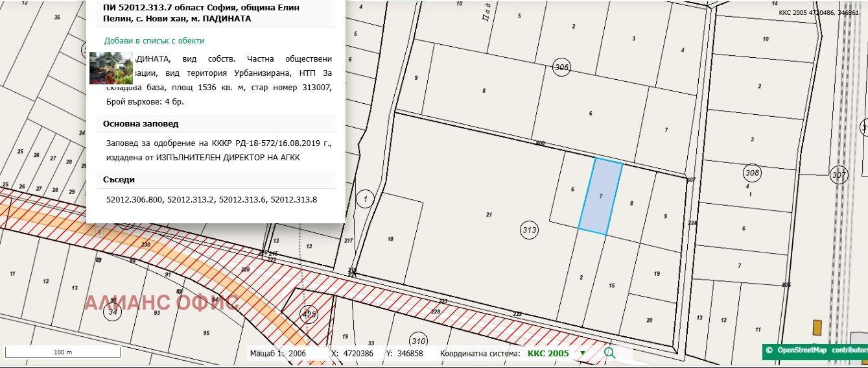Click the circled block marker 425

pyautogui.click(x=309, y=315)
